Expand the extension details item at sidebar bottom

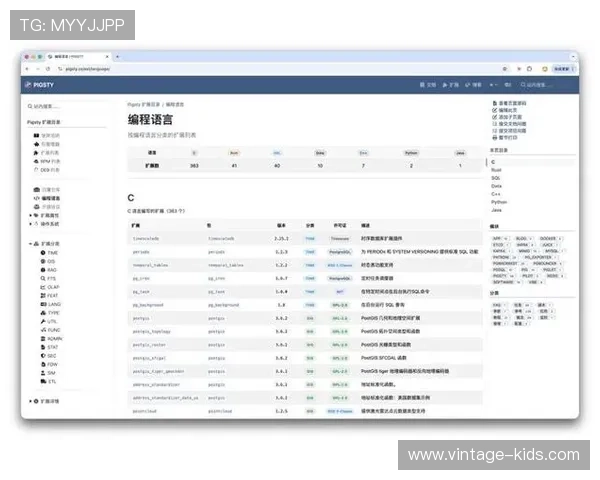click(x=30, y=401)
